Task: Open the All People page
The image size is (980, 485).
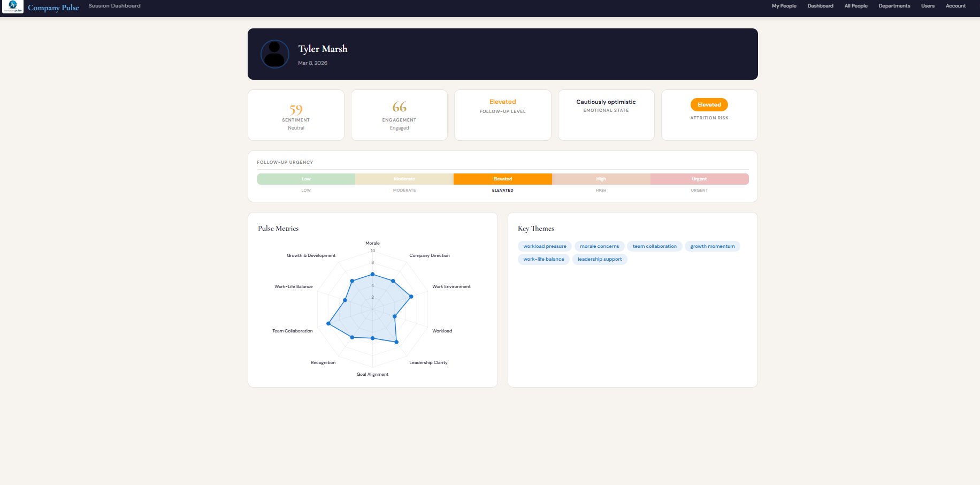Action: pos(855,6)
